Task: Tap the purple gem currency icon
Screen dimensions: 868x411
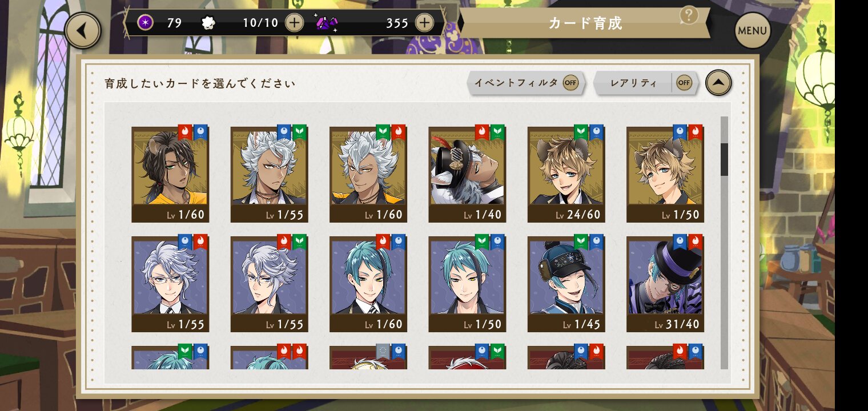Action: pyautogui.click(x=326, y=23)
